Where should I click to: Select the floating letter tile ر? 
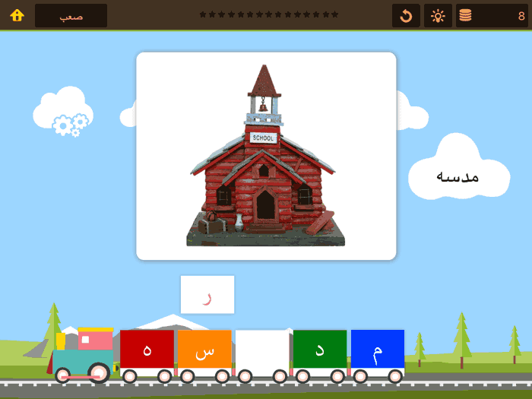[207, 295]
